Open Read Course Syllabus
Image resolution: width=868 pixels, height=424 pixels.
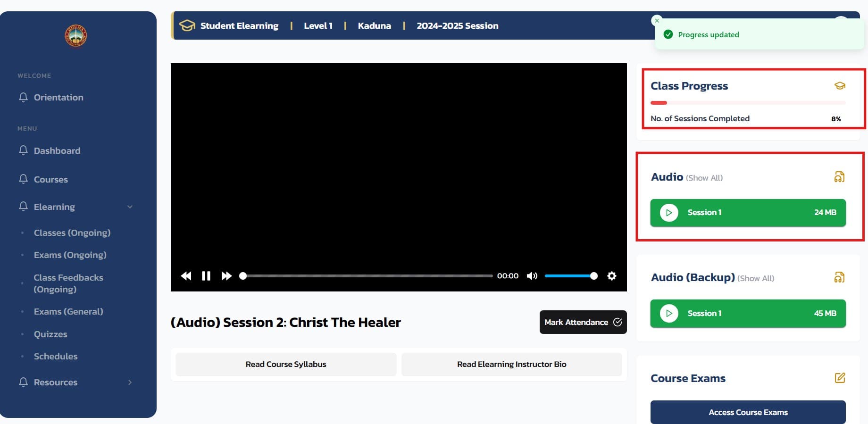point(285,364)
